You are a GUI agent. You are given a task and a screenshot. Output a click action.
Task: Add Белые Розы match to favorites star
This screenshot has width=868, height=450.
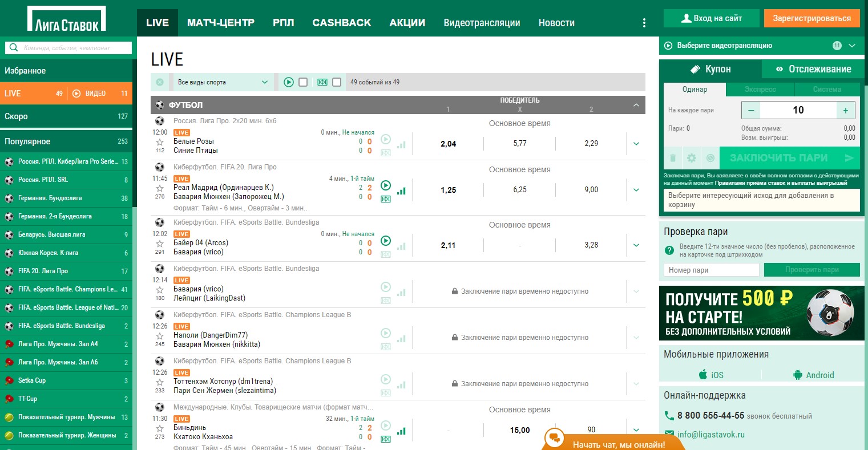click(160, 141)
